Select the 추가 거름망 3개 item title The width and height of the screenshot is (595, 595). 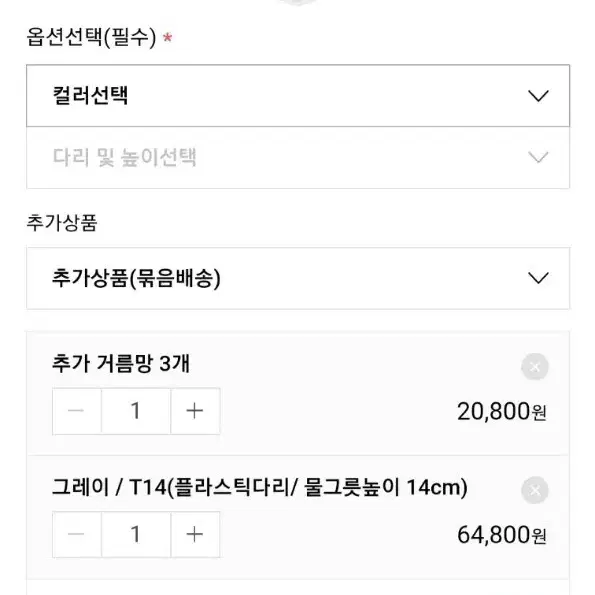[x=121, y=364]
